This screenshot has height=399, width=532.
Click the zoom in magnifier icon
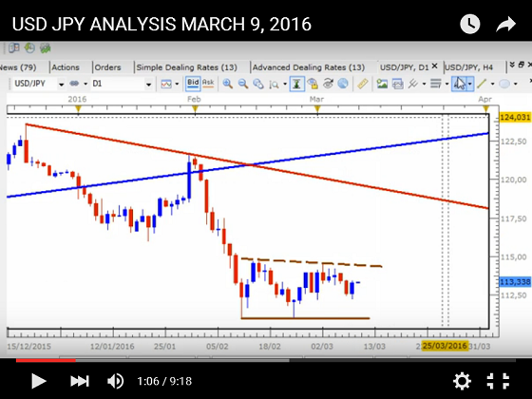click(228, 84)
